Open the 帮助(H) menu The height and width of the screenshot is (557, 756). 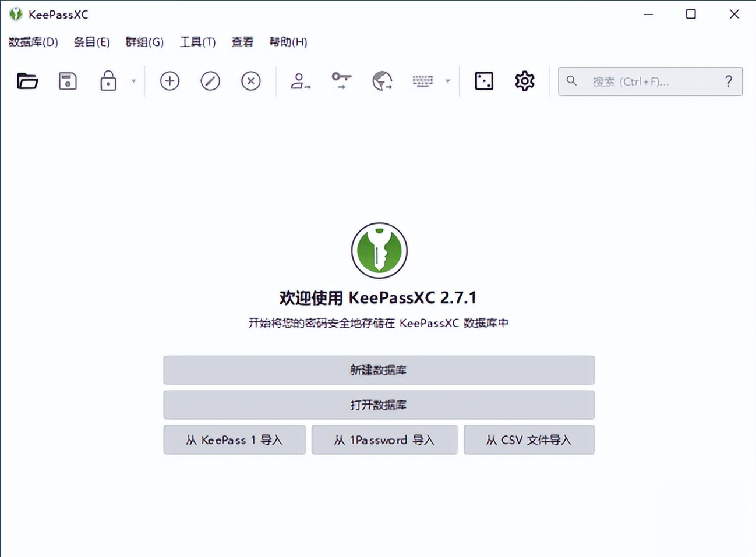coord(288,42)
